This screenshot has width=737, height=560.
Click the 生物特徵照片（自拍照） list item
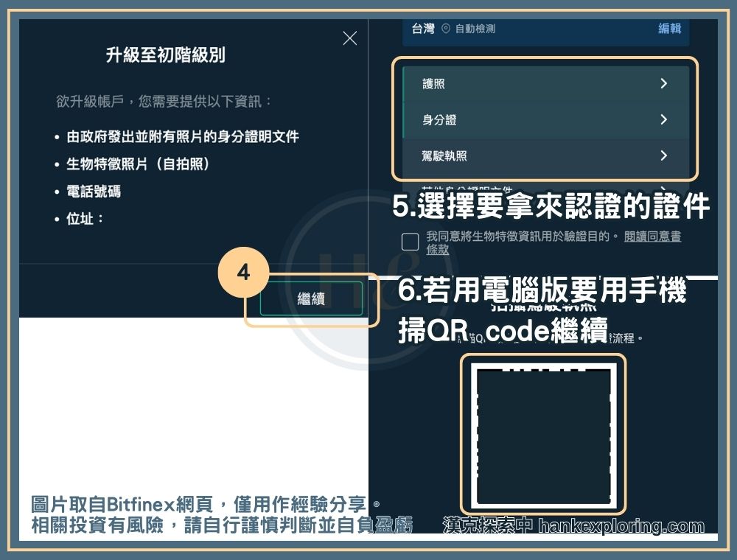138,164
